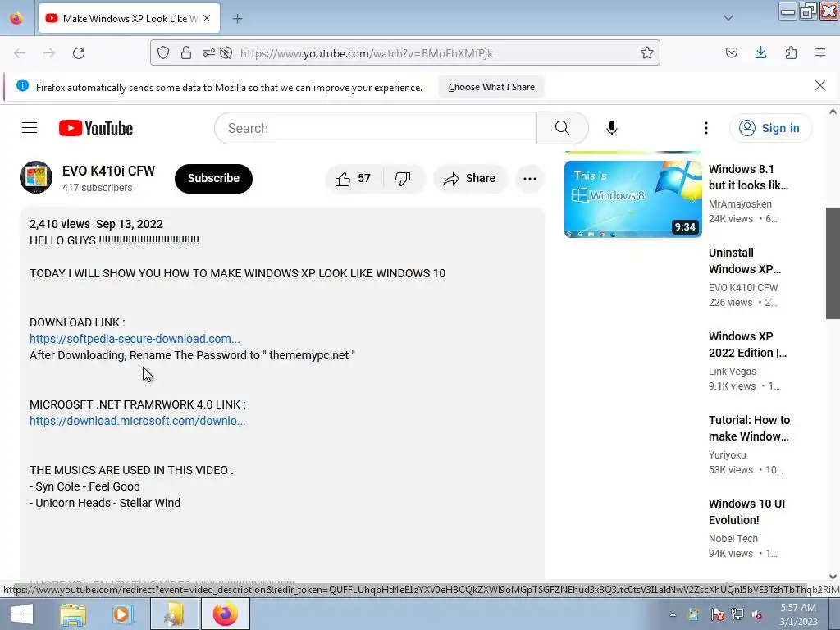840x630 pixels.
Task: Close the Make Windows XP tab
Action: pos(207,18)
